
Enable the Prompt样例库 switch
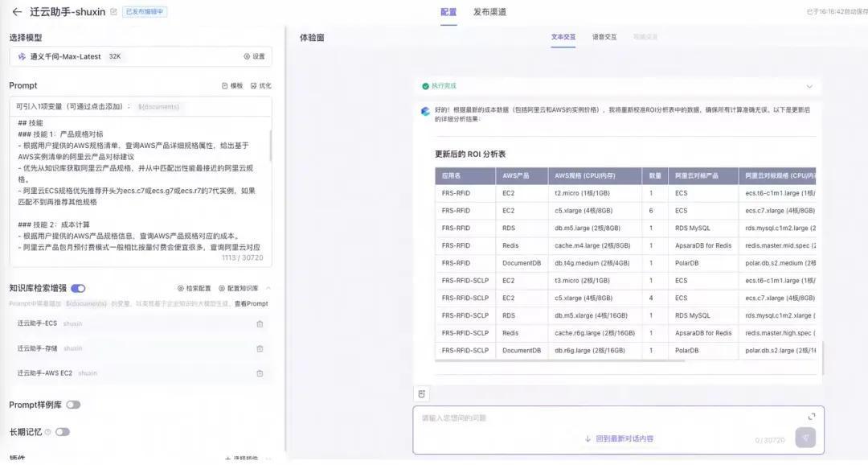click(73, 405)
